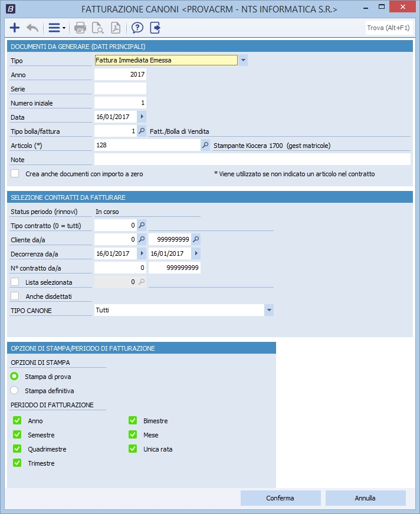Click the Exit door toolbar icon

155,28
